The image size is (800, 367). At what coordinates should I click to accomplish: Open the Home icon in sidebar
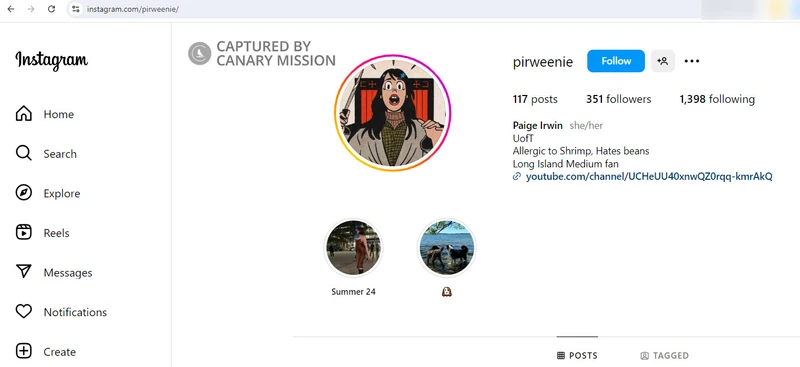point(23,114)
